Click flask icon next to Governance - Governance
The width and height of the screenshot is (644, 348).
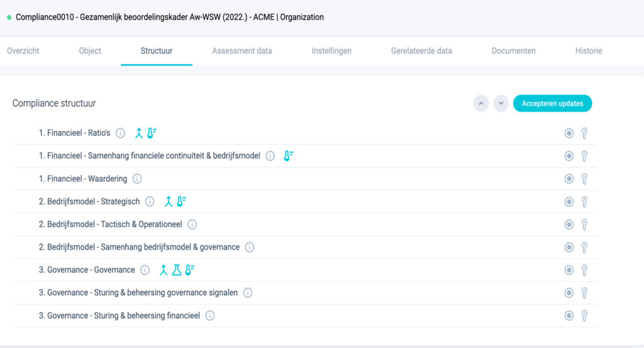(x=177, y=270)
